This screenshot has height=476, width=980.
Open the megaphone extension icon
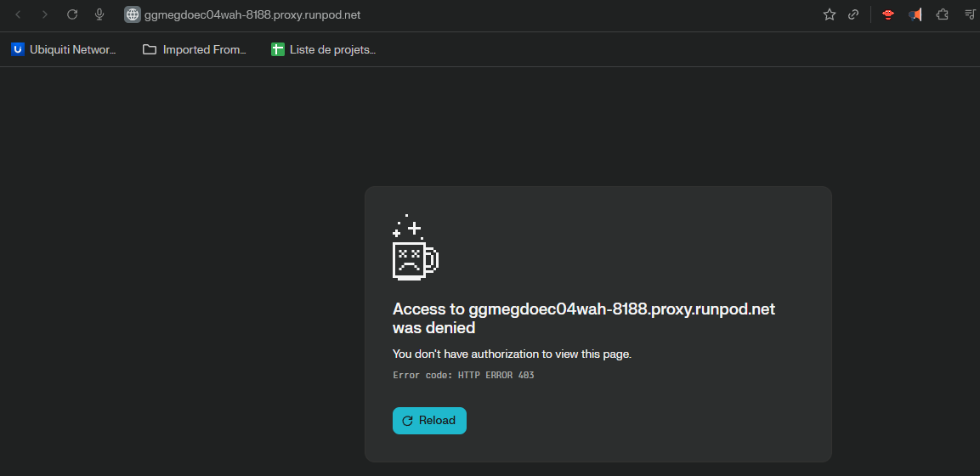[x=915, y=14]
